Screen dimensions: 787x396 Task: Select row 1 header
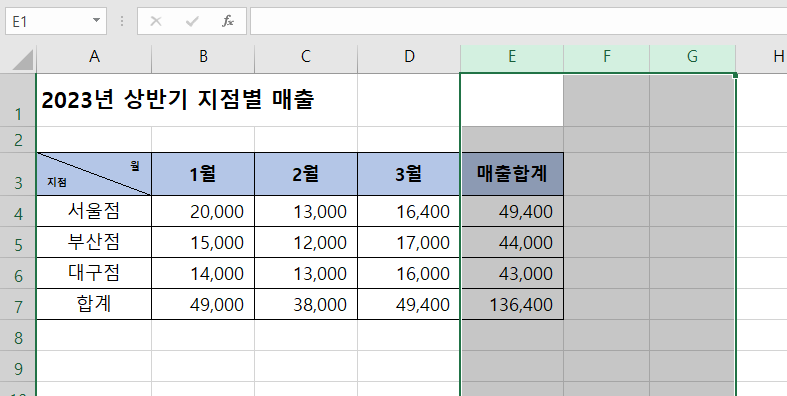click(18, 100)
